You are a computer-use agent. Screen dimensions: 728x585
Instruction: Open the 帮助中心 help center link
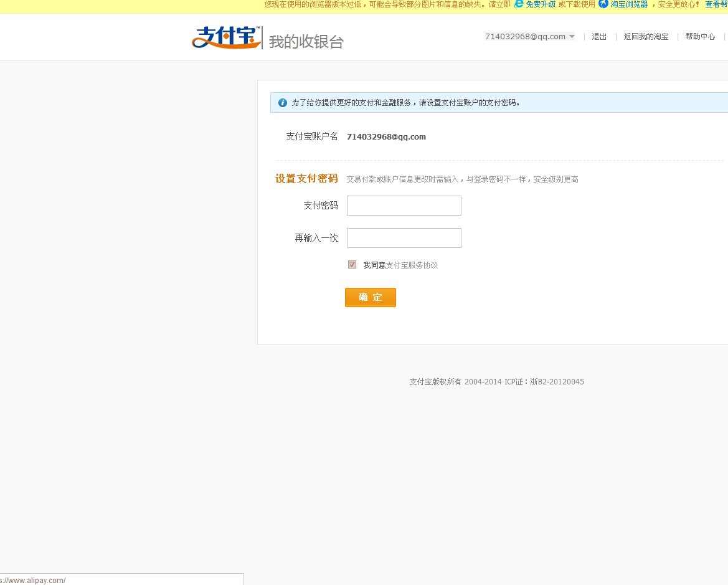point(699,36)
